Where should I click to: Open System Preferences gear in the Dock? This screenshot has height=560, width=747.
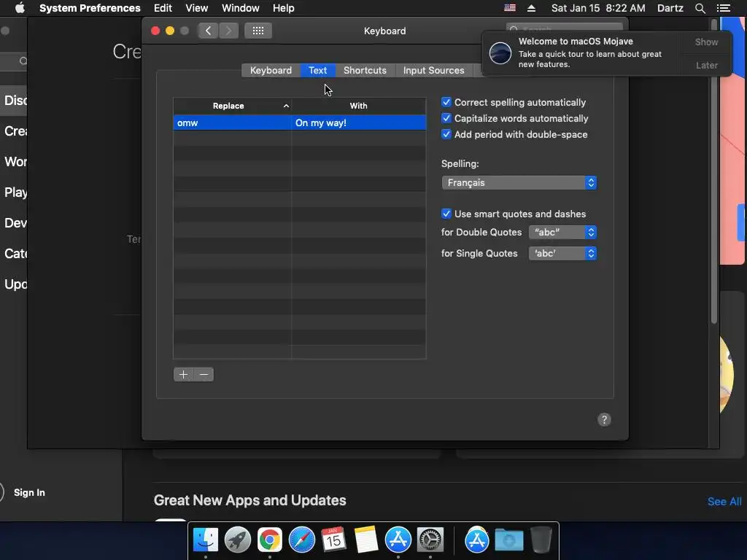(430, 540)
